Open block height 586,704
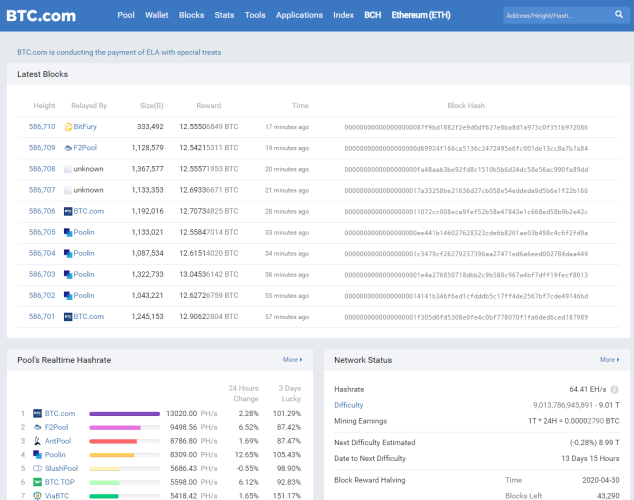Image resolution: width=634 pixels, height=500 pixels. point(42,253)
